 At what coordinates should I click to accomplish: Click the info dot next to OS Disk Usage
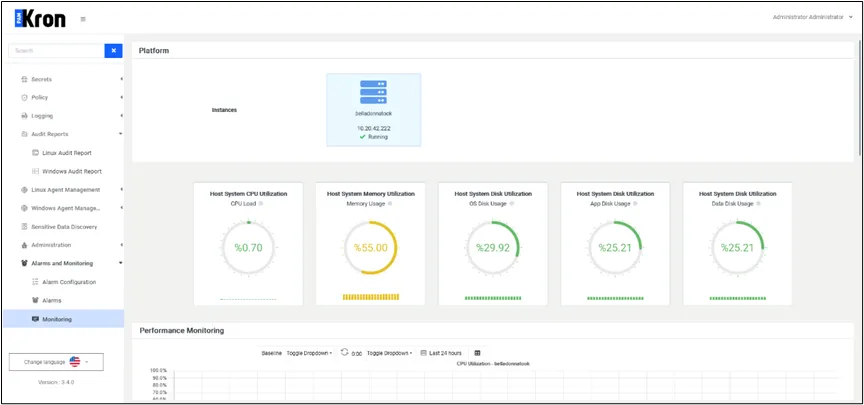point(512,204)
